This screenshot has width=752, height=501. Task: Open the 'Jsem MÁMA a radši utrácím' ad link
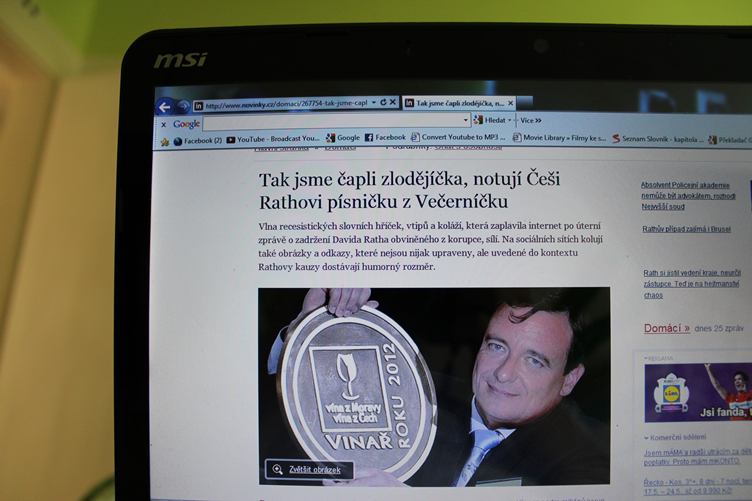pos(697,457)
